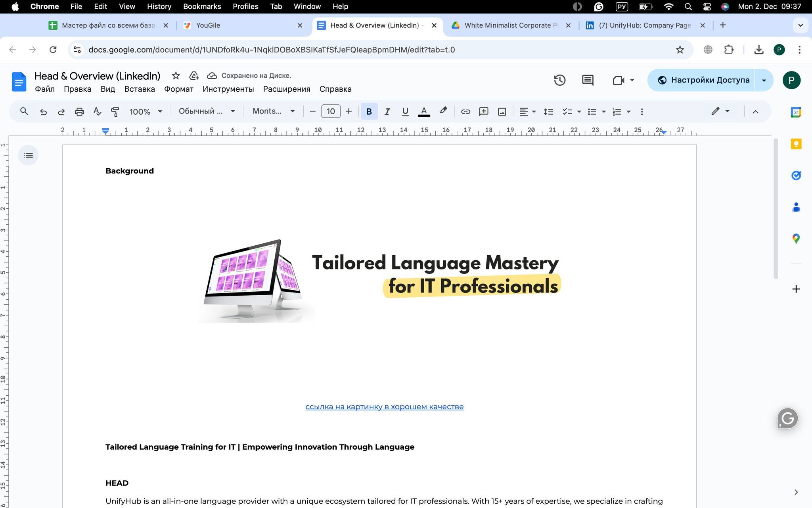This screenshot has width=812, height=508.
Task: Open Google Keep in side panel
Action: (796, 144)
